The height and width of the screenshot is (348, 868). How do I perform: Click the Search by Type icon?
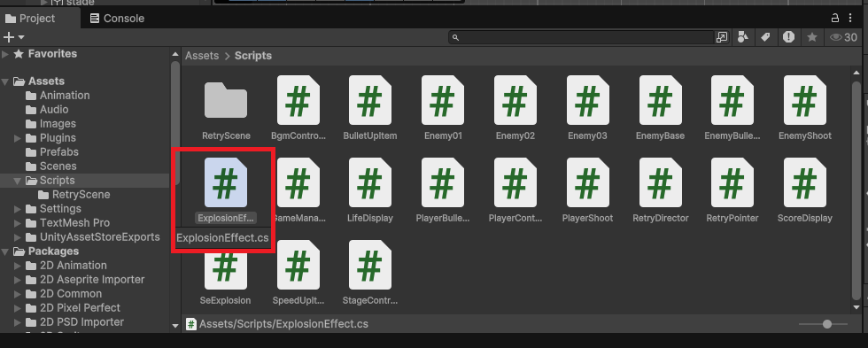tap(743, 37)
